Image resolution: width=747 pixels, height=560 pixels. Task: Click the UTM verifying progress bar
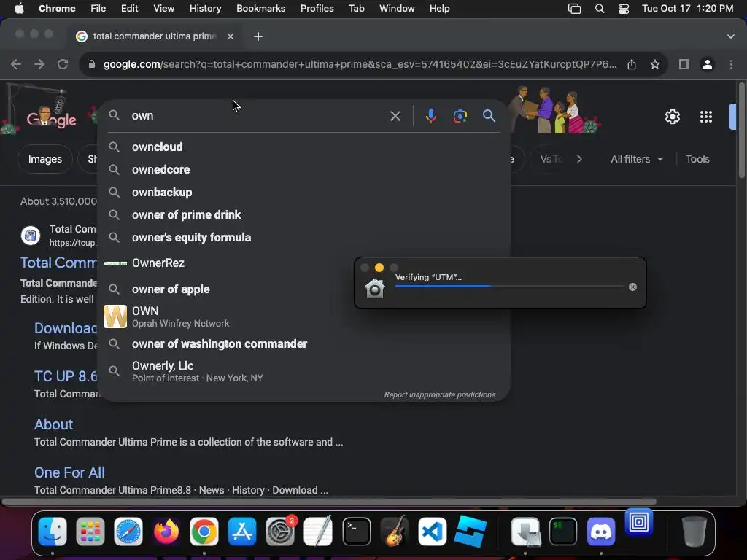pos(509,287)
